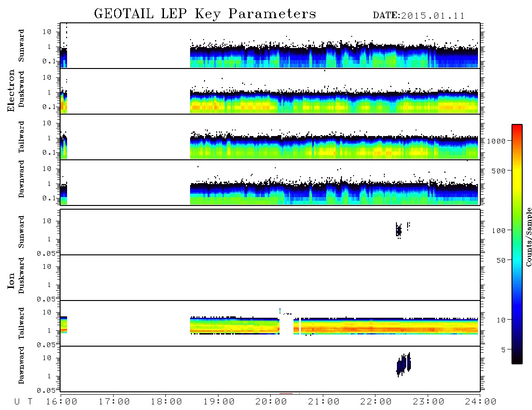Click '10' tick on Electron Duskward panel
The width and height of the screenshot is (532, 410).
click(47, 77)
